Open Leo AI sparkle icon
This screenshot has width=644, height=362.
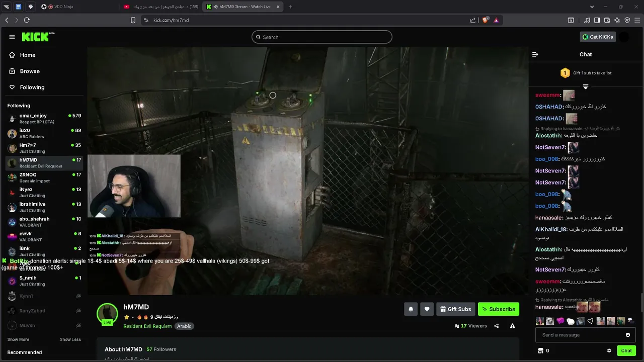tap(617, 20)
